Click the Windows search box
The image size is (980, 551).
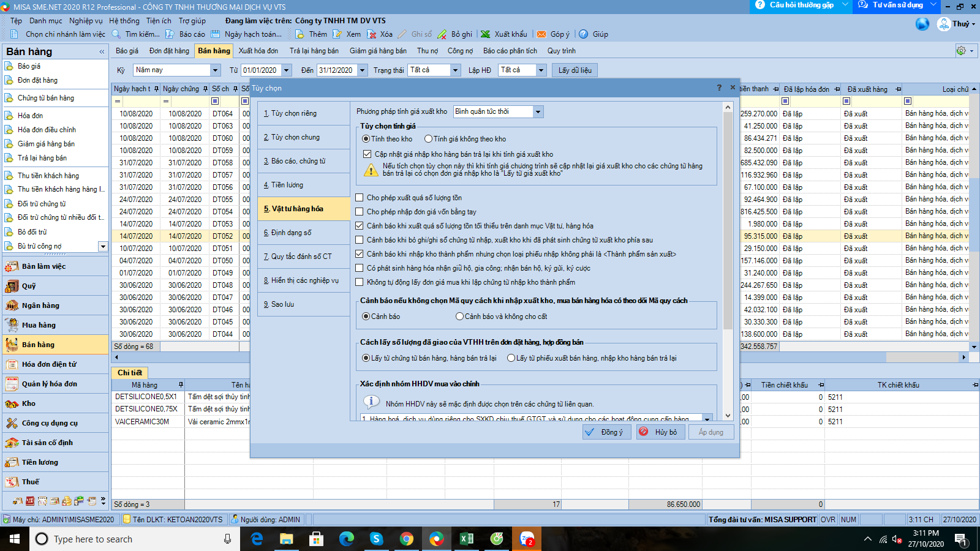point(135,539)
